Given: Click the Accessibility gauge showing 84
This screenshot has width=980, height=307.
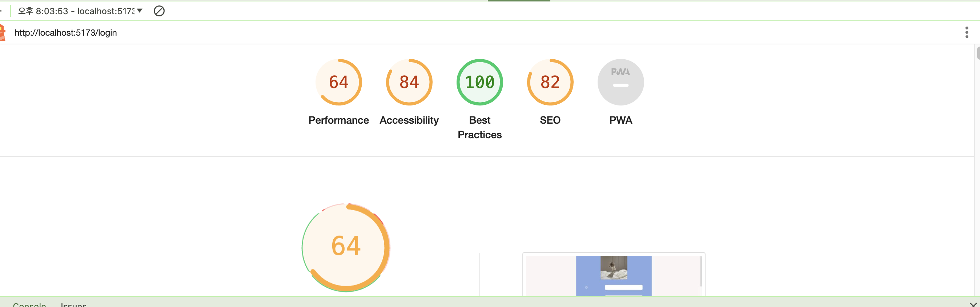Looking at the screenshot, I should pos(409,82).
